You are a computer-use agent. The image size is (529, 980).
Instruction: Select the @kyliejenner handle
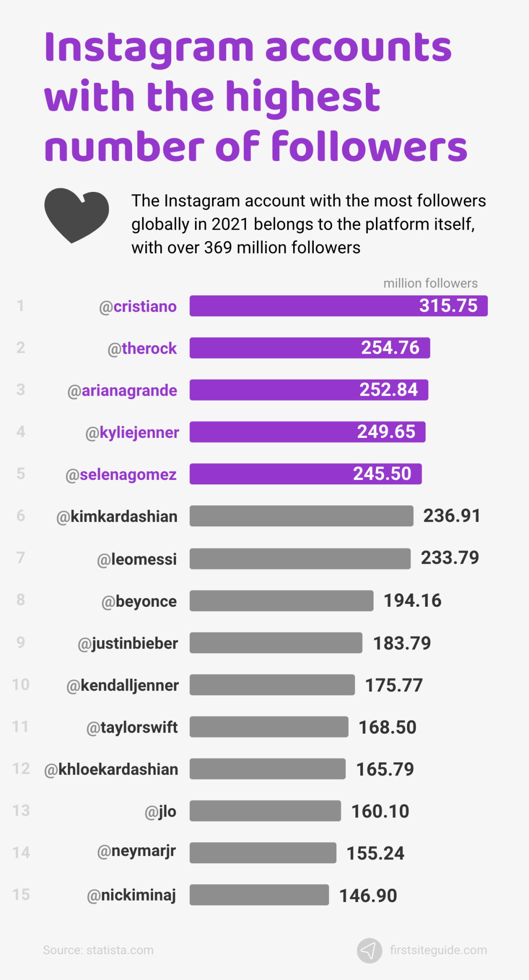132,433
